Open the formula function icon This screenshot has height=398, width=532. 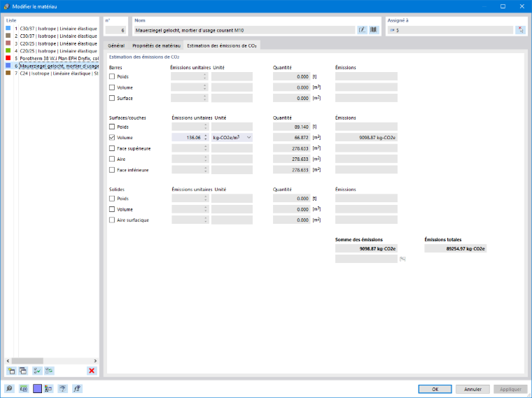point(77,388)
